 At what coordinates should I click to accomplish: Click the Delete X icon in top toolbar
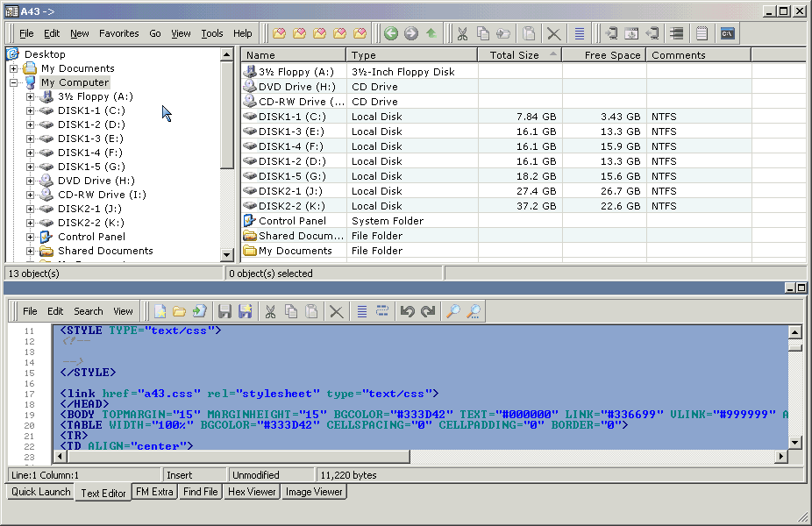tap(554, 34)
